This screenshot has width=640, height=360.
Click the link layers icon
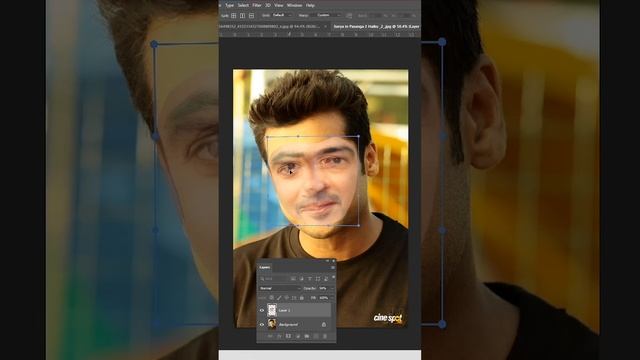(270, 336)
